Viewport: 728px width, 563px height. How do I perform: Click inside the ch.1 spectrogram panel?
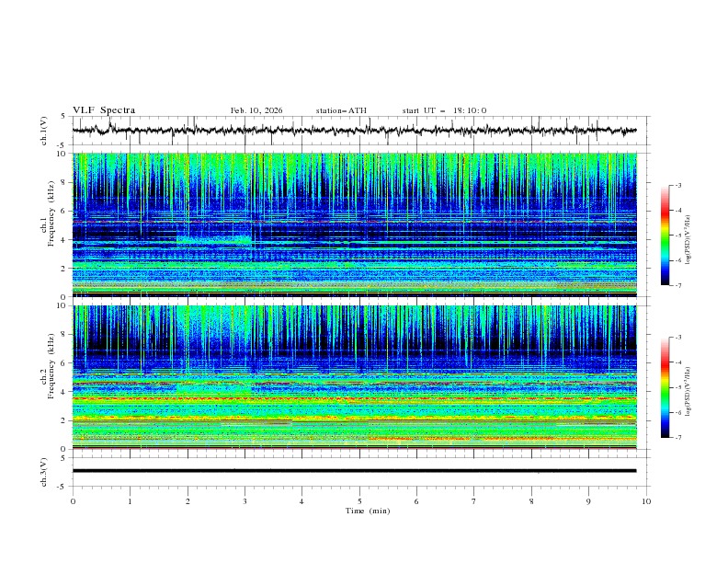pyautogui.click(x=354, y=224)
